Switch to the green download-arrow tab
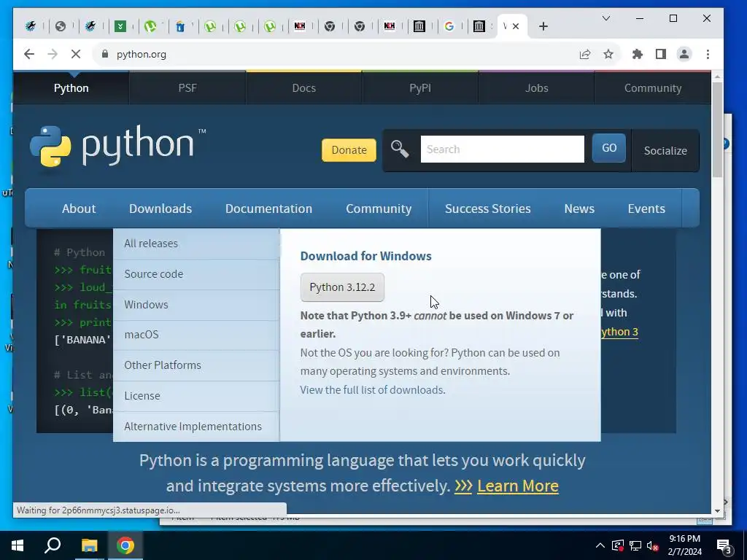747x560 pixels. pos(120,26)
